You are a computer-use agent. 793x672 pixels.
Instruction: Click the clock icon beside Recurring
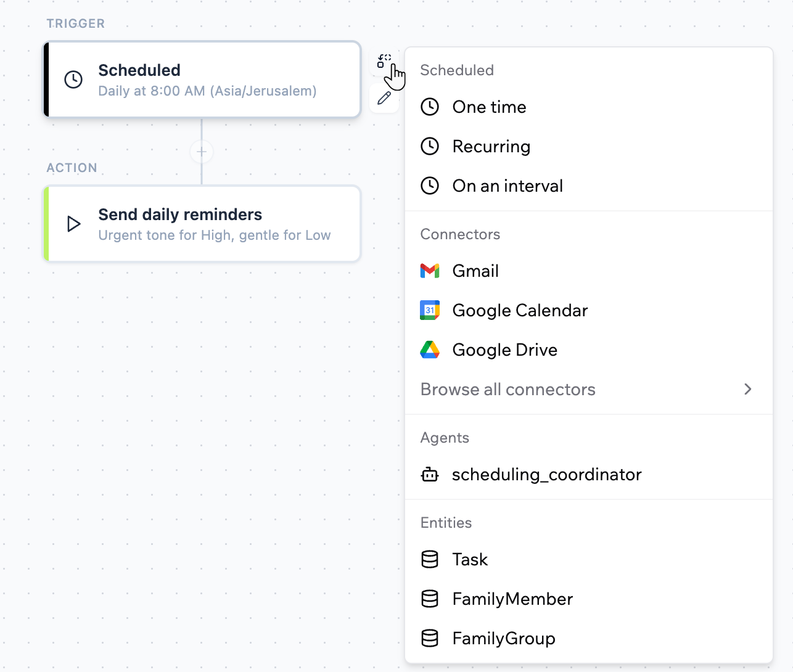pos(430,146)
